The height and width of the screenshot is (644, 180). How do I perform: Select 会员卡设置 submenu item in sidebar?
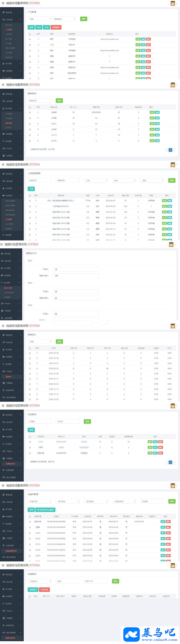[8, 288]
